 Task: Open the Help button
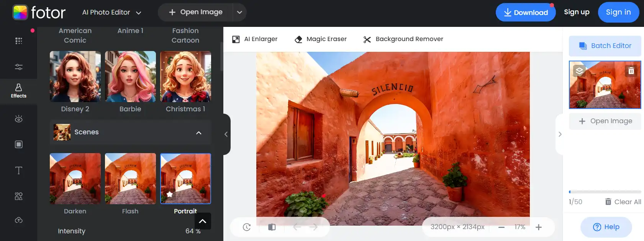click(606, 227)
